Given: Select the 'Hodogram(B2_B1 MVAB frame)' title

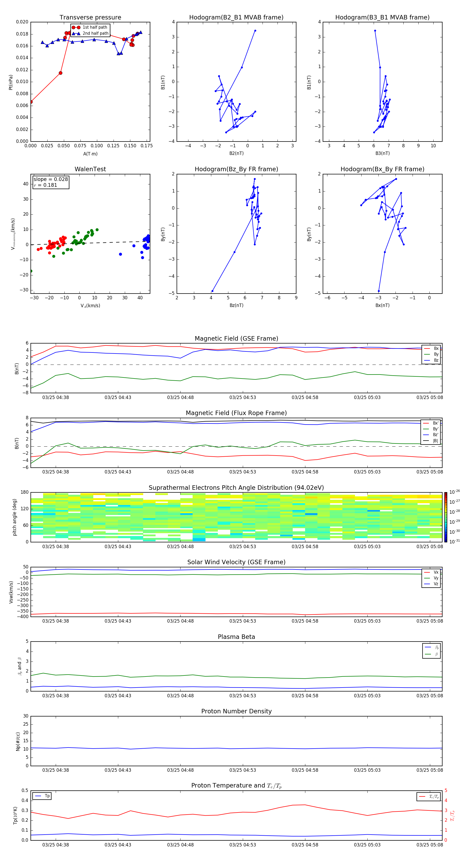Looking at the screenshot, I should (236, 18).
